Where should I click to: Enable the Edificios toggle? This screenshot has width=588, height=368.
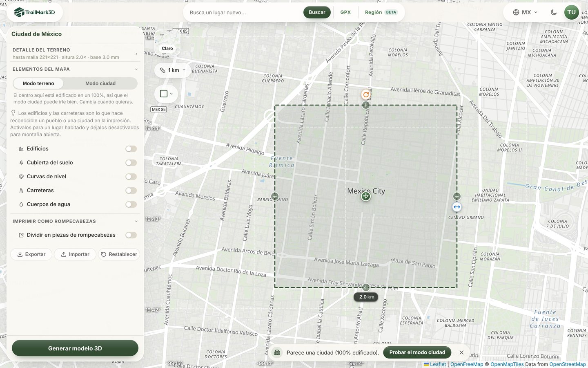point(131,149)
